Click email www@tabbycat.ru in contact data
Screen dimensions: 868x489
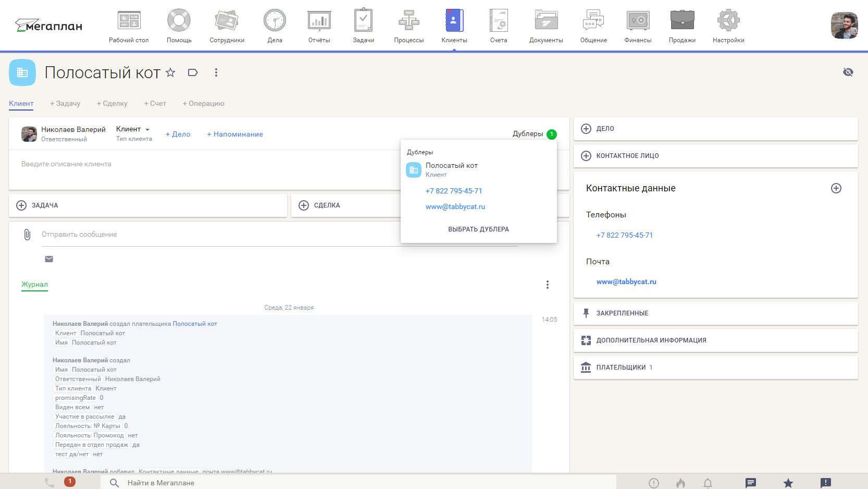[x=626, y=282]
